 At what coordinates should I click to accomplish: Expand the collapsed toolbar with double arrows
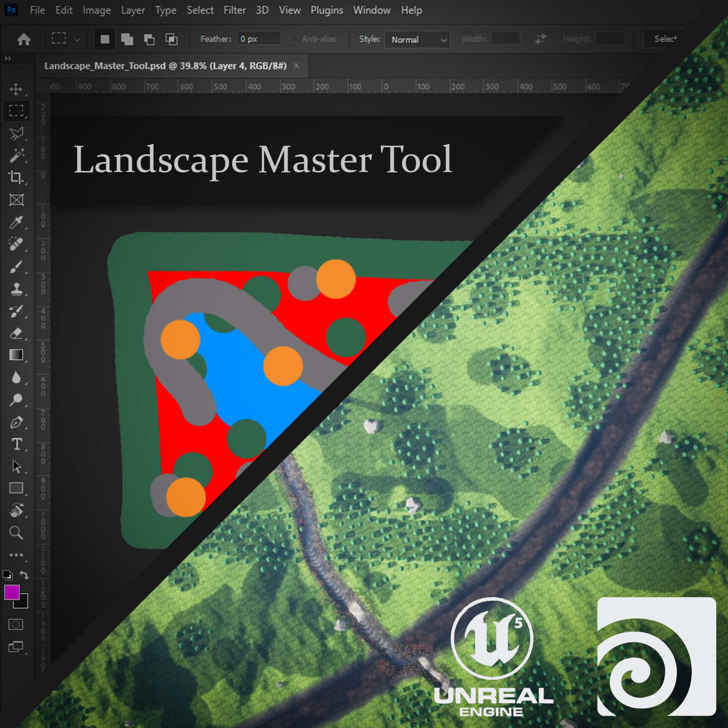coord(8,59)
